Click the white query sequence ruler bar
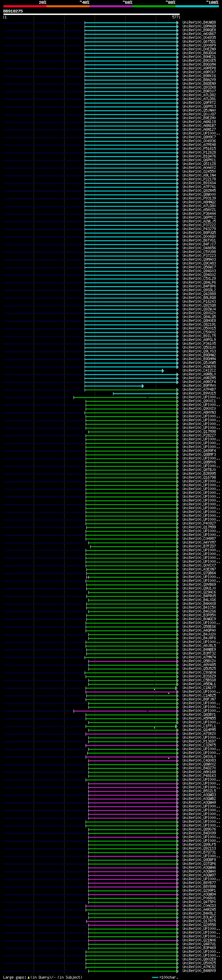The height and width of the screenshot is (980, 222). [92, 15]
